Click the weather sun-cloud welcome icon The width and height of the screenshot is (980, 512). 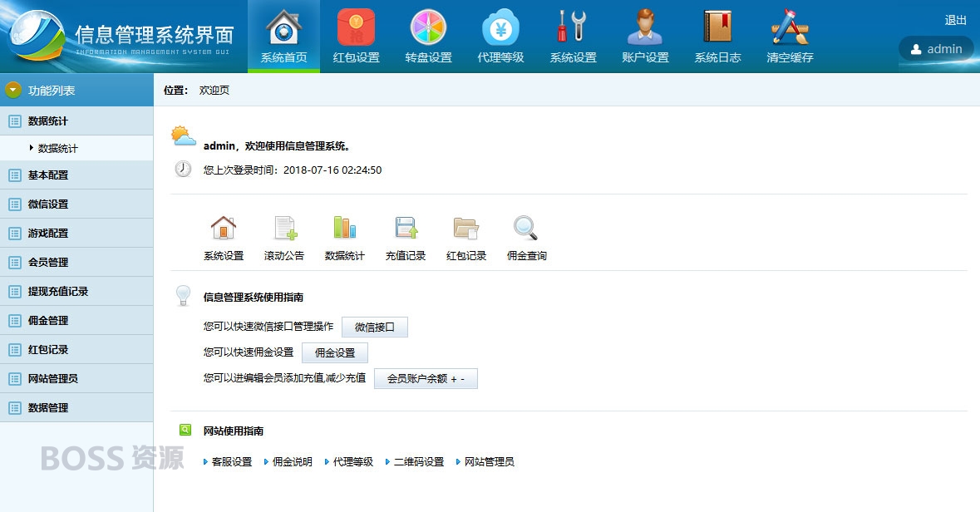183,136
